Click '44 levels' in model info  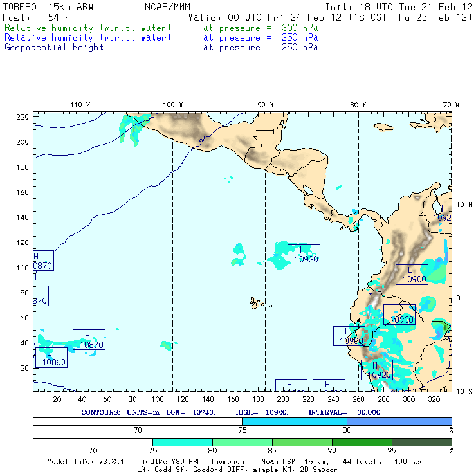[x=363, y=462]
